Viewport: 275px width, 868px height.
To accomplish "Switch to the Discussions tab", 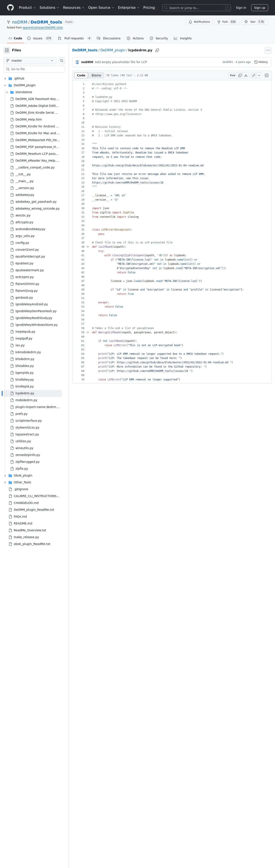I will pyautogui.click(x=109, y=38).
